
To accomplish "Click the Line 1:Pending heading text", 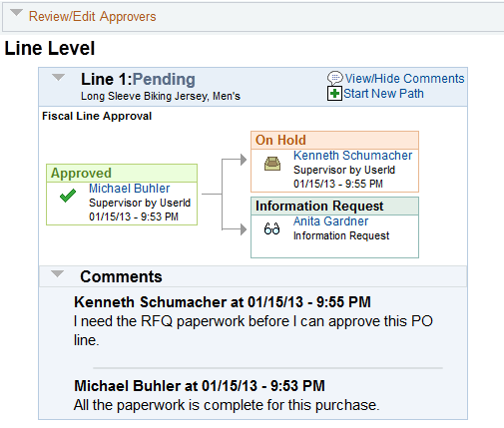I will coord(138,80).
